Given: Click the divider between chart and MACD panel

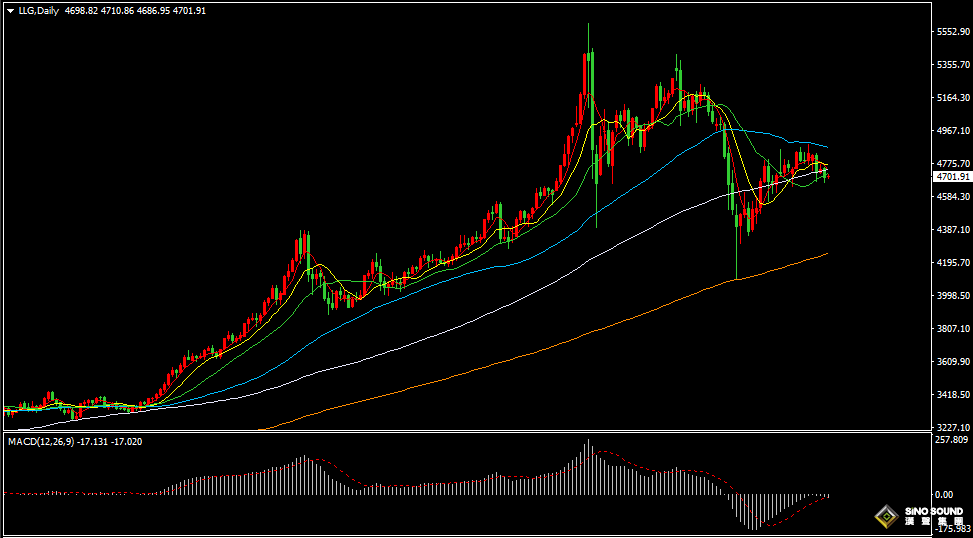Looking at the screenshot, I should (460, 432).
